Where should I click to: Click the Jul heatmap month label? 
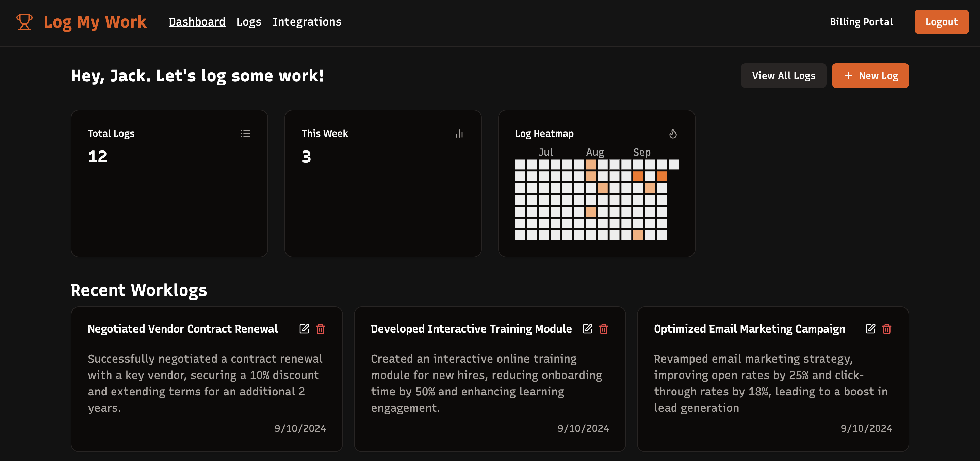(x=545, y=152)
